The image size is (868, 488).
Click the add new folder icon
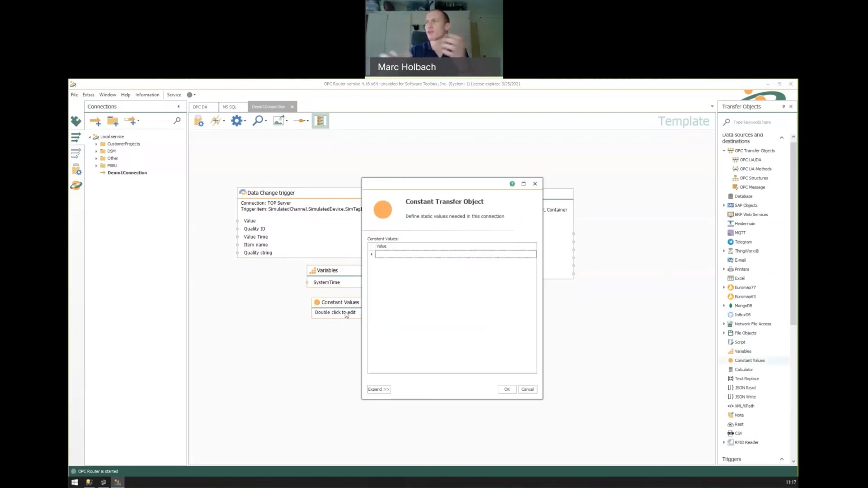(112, 121)
